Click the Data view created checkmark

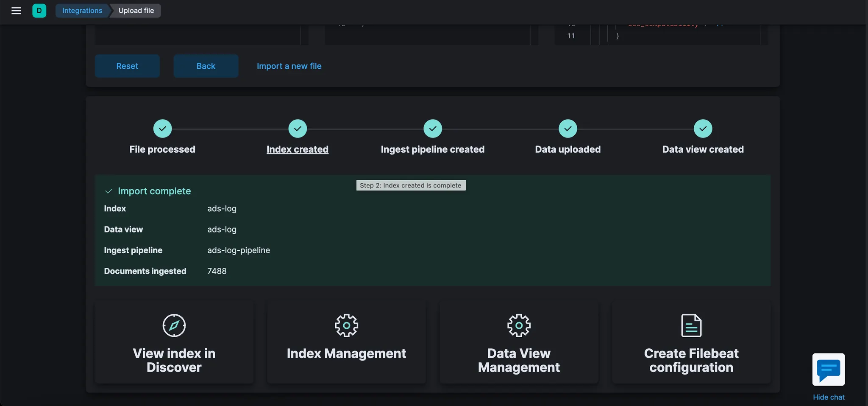[703, 129]
